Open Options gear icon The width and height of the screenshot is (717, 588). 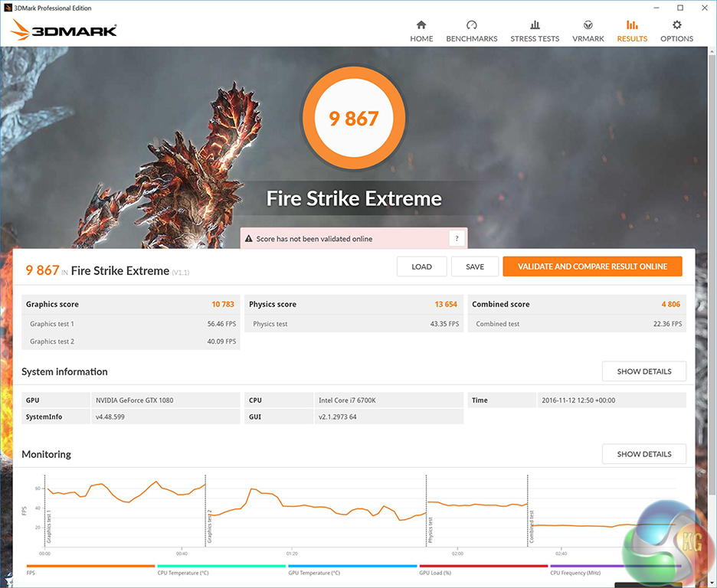[x=676, y=24]
